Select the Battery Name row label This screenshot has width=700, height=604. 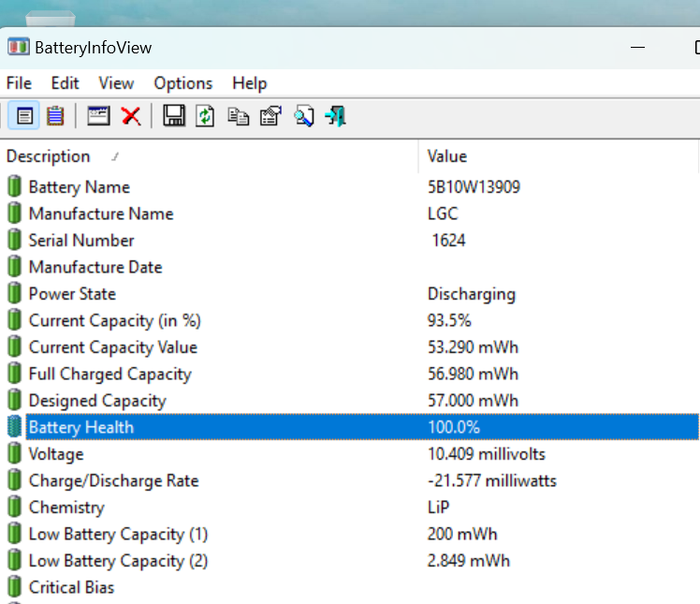[80, 186]
